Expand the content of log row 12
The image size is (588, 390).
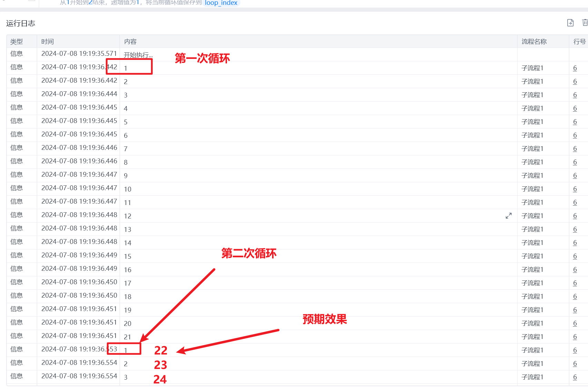click(509, 216)
